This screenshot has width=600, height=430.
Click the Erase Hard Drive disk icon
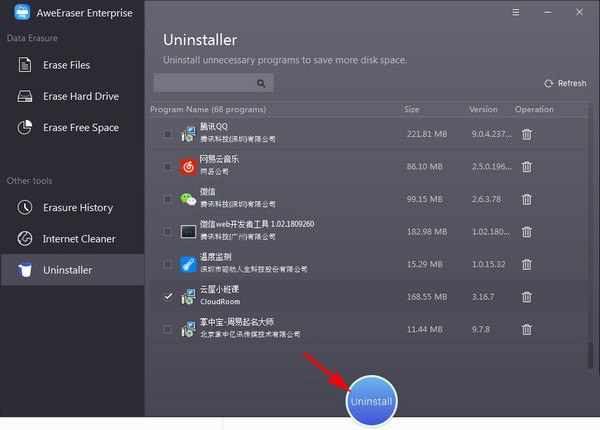coord(25,96)
